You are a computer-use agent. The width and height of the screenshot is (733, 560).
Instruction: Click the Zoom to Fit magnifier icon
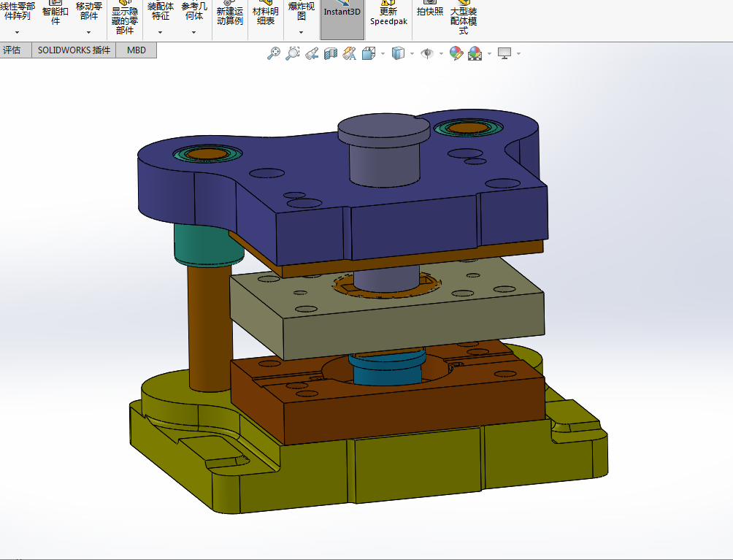tap(274, 53)
